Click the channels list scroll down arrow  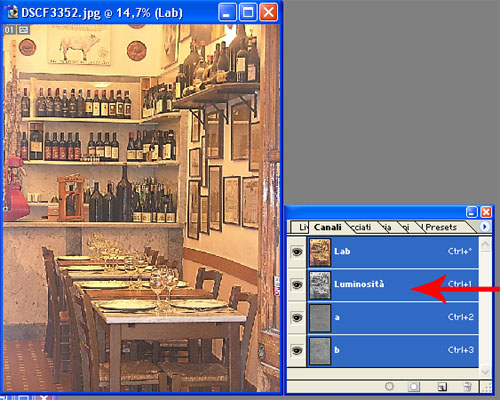[485, 371]
